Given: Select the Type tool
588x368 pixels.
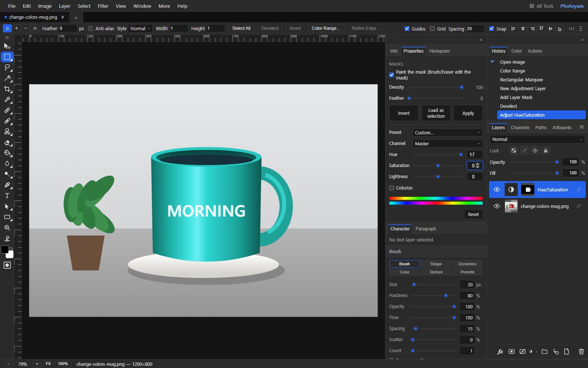Looking at the screenshot, I should (x=7, y=195).
